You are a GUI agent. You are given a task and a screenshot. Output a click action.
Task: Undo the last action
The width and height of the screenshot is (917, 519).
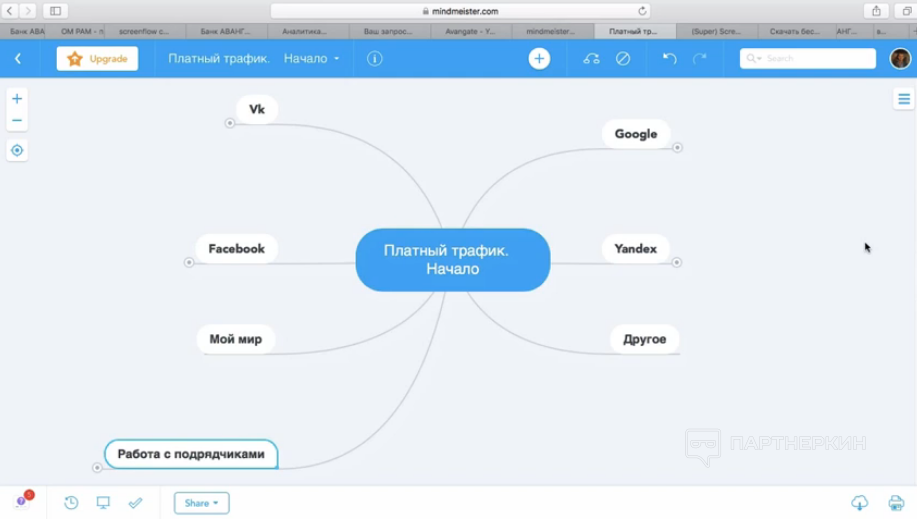pos(670,59)
